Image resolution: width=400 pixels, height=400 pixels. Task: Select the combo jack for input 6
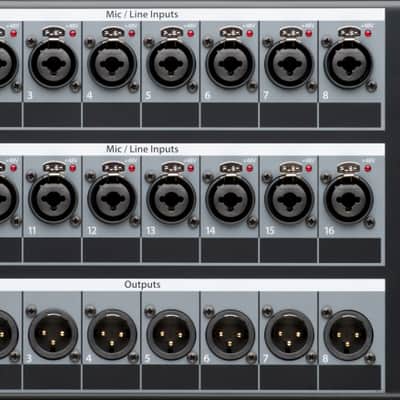(230, 64)
